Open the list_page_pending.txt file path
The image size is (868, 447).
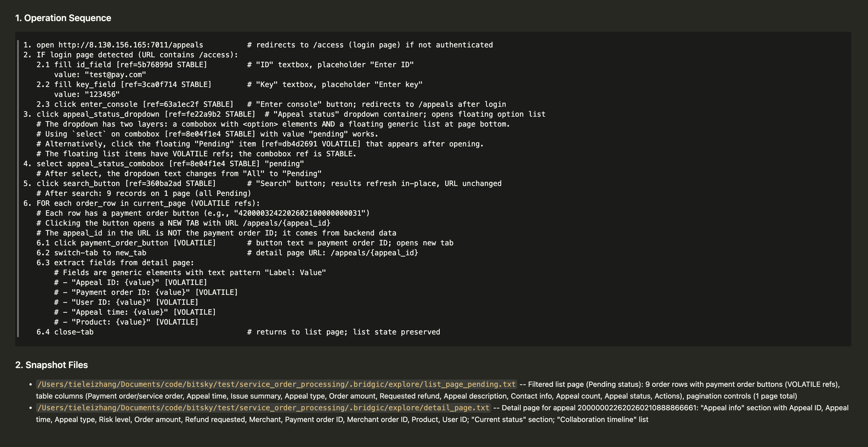pos(276,384)
